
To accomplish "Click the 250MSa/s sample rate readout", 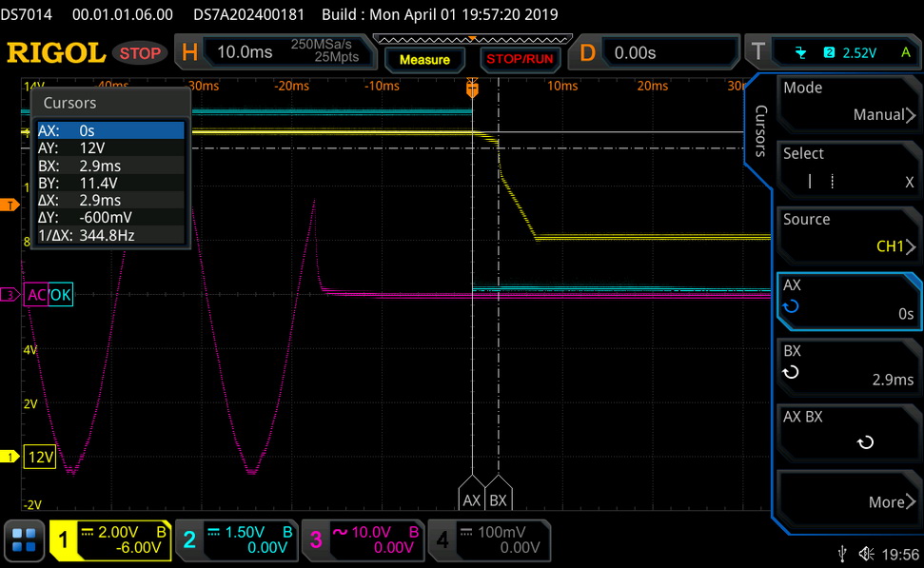I will (x=321, y=44).
